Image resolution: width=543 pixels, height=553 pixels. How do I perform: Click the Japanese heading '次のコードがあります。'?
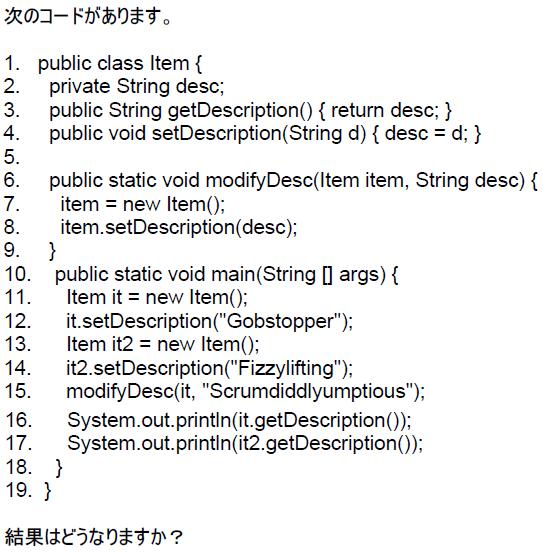tap(88, 16)
